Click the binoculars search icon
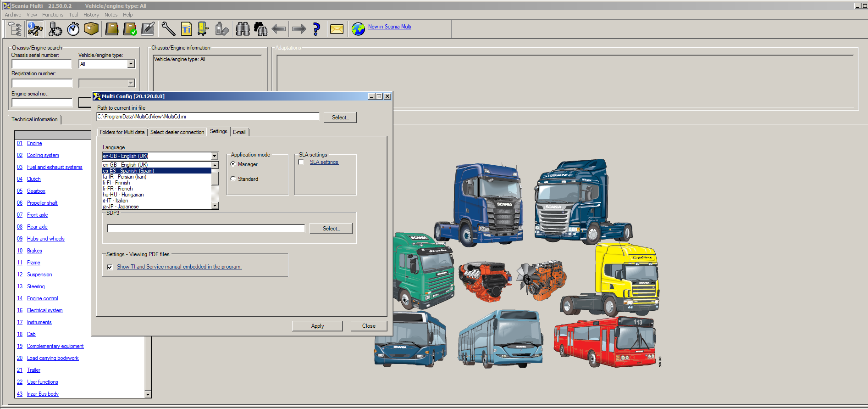This screenshot has width=868, height=409. [x=243, y=29]
